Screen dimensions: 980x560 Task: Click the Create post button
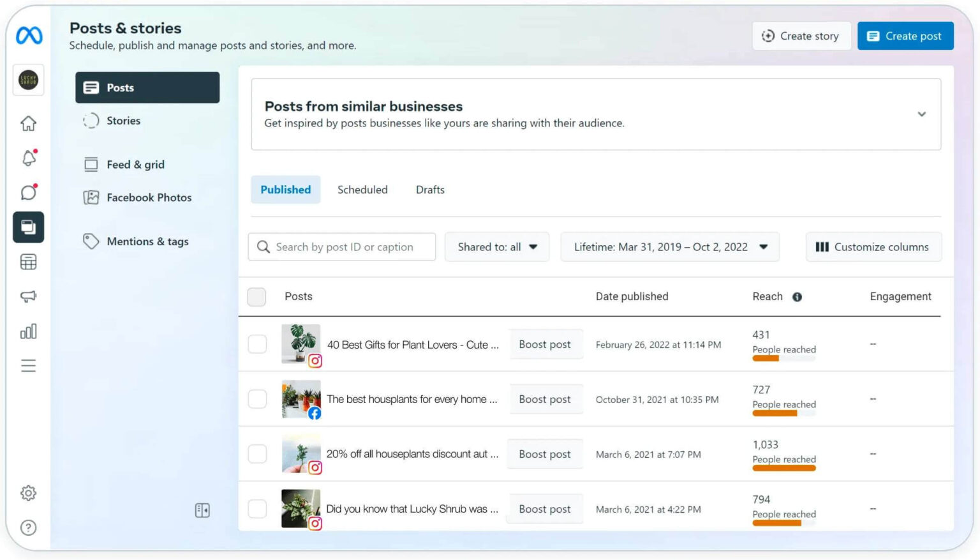pyautogui.click(x=905, y=36)
